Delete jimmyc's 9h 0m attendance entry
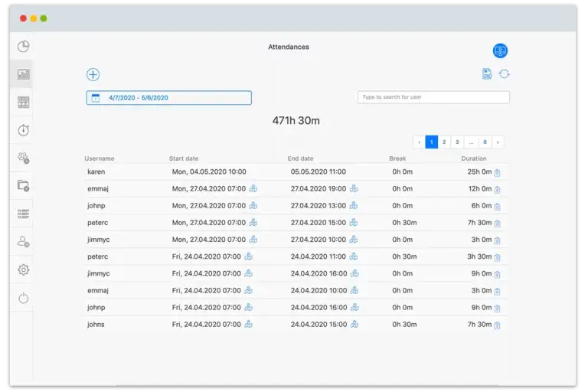This screenshot has height=392, width=588. coord(497,274)
